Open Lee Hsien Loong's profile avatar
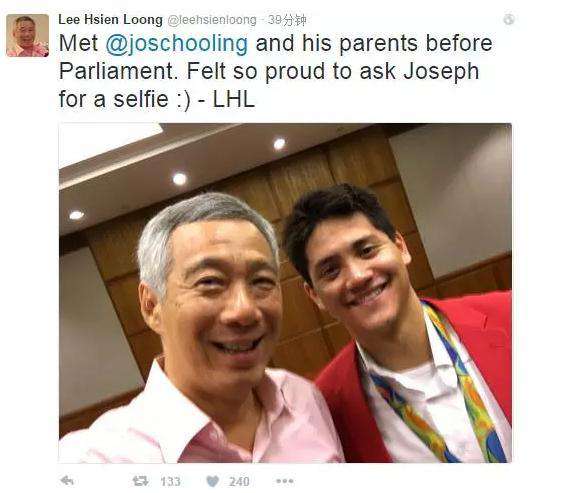This screenshot has height=493, width=562. coord(28,35)
